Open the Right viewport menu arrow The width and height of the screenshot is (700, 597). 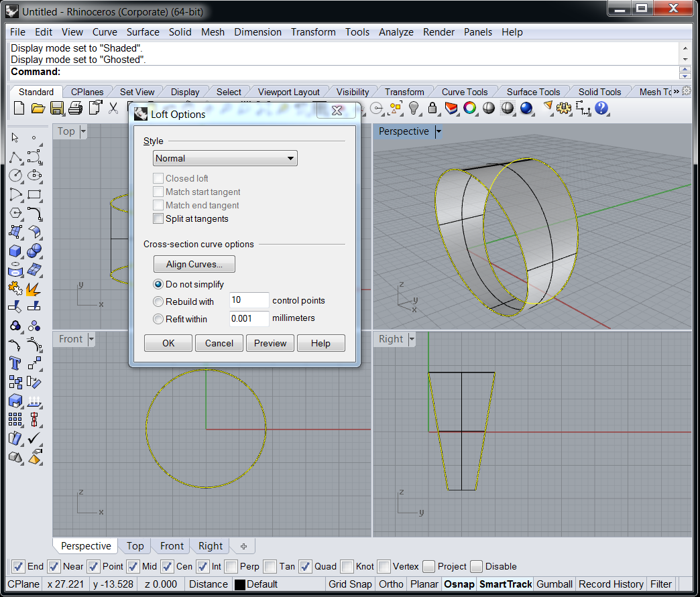coord(412,339)
